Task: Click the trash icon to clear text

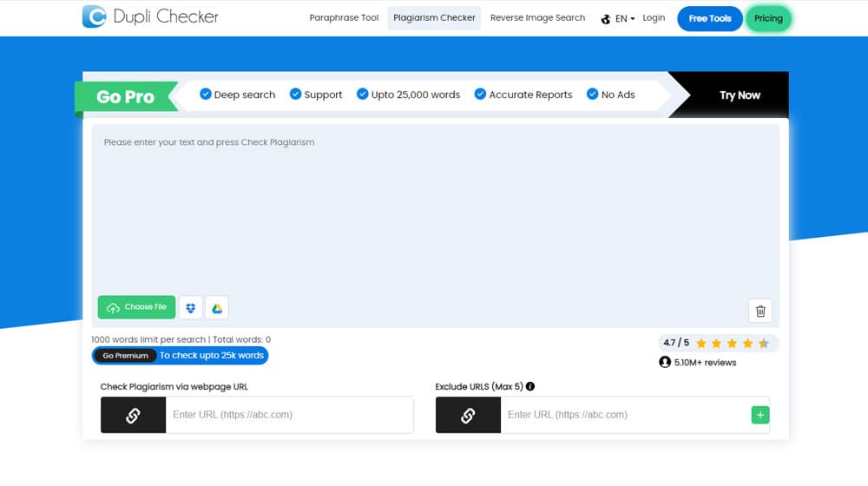Action: 760,311
